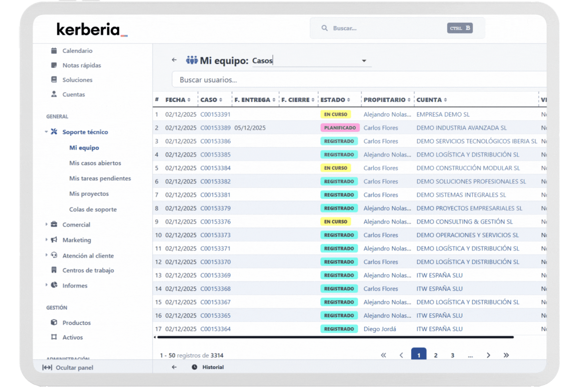Sort by ESTADO column header
This screenshot has width=578, height=392.
[x=335, y=100]
